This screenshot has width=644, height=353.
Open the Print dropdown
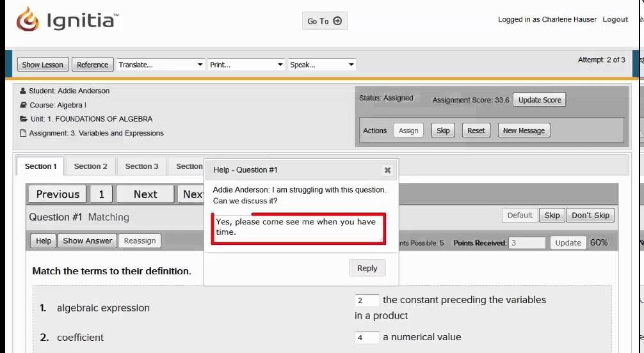[x=246, y=65]
